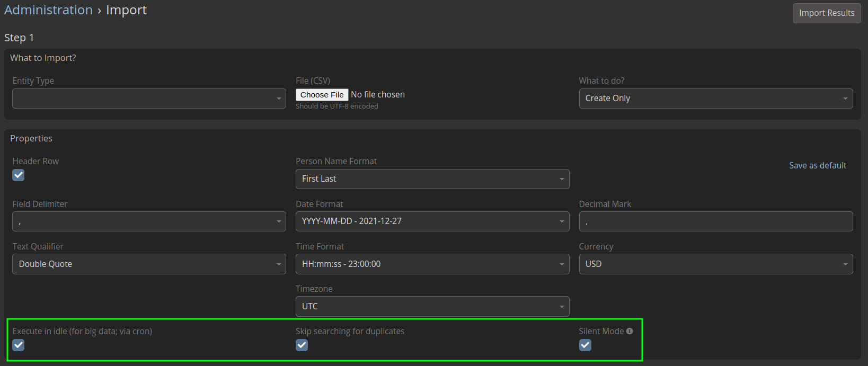Toggle the Header Row checkbox
Viewport: 868px width, 366px height.
pyautogui.click(x=19, y=175)
